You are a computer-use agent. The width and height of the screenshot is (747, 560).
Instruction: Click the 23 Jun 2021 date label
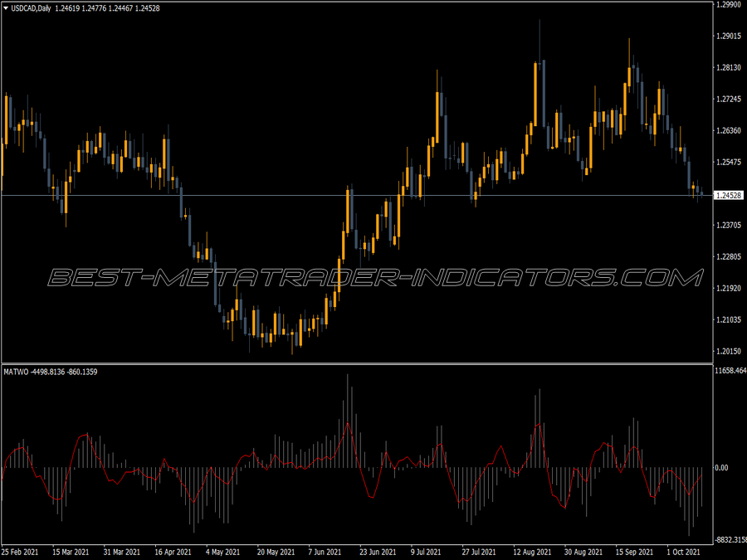tap(378, 552)
